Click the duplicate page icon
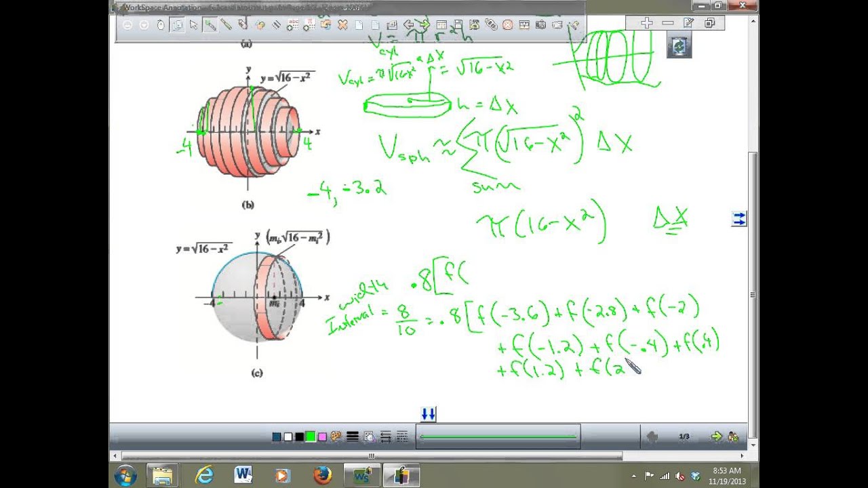868x488 pixels. pos(376,25)
